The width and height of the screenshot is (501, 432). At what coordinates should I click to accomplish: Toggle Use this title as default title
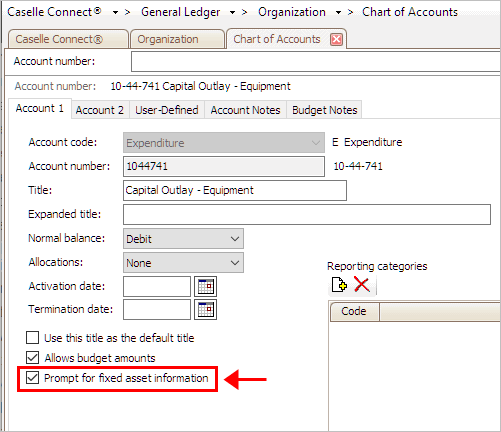[32, 338]
